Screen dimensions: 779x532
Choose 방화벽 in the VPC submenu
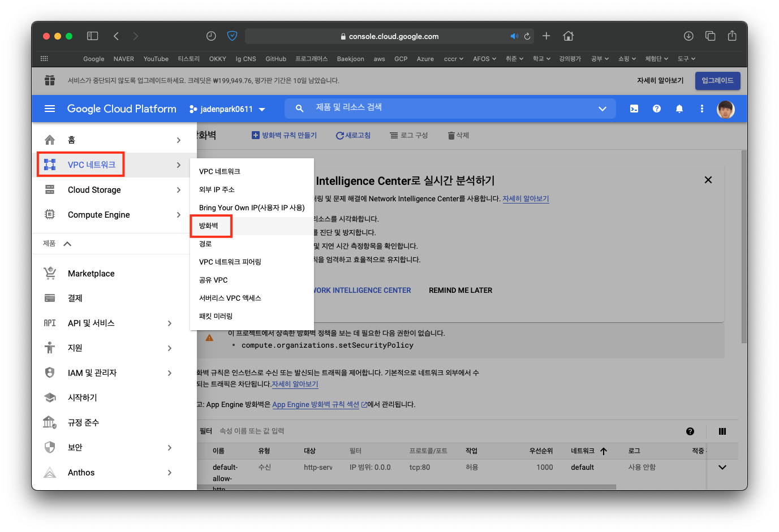208,226
